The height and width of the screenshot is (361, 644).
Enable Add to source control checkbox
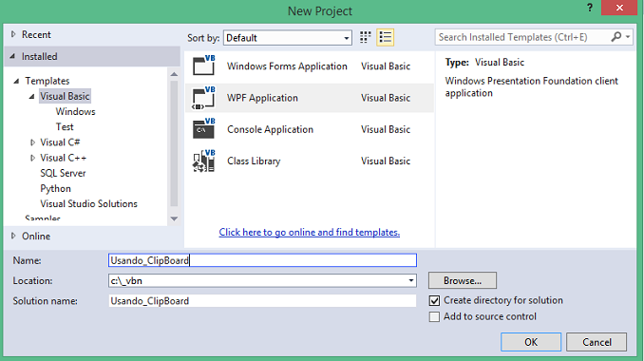(x=434, y=316)
